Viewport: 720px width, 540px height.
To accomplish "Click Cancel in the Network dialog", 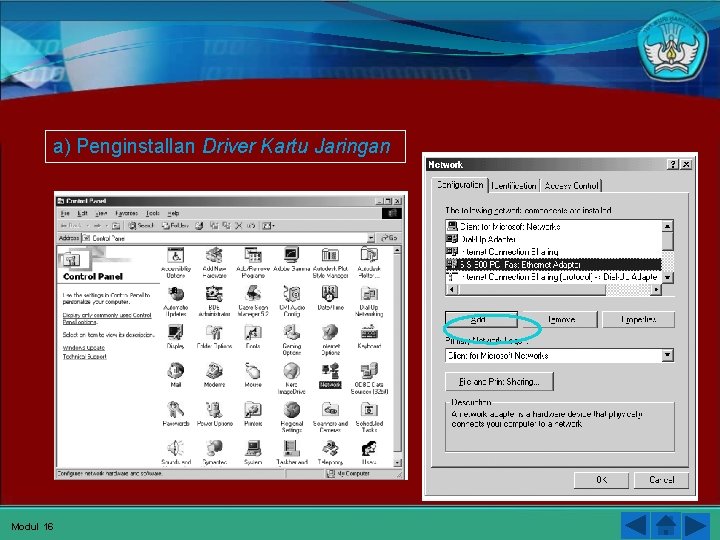I will point(661,480).
